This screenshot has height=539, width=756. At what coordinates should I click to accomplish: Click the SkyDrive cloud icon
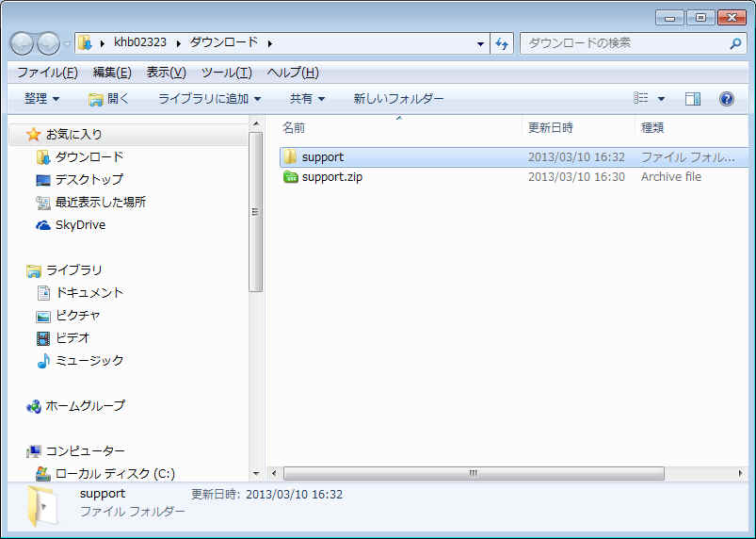tap(43, 225)
